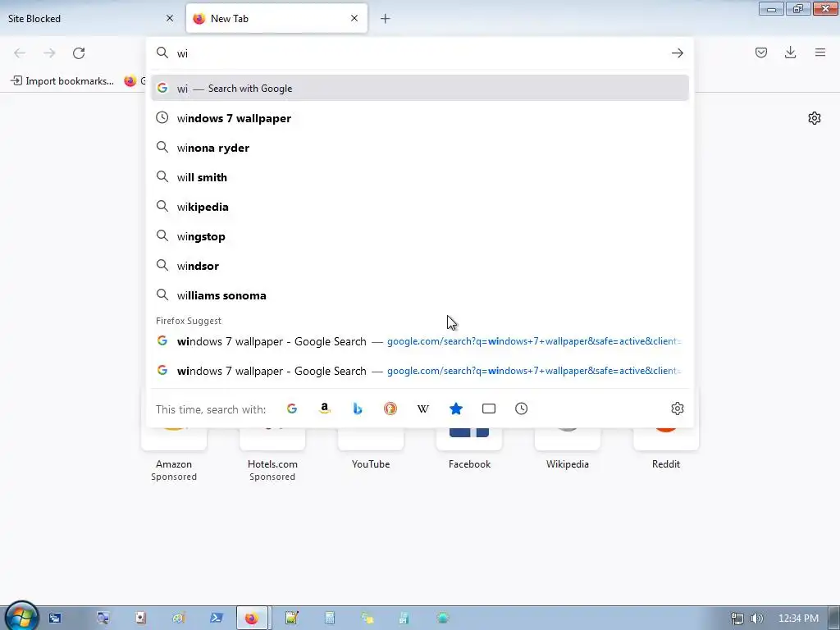The width and height of the screenshot is (840, 630).
Task: Select the New Tab tab
Action: [276, 18]
